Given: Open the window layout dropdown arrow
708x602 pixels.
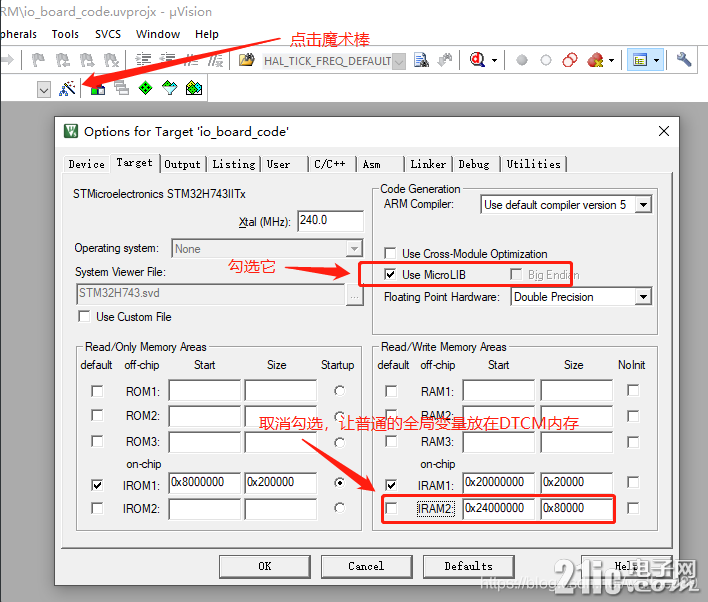Looking at the screenshot, I should click(657, 60).
